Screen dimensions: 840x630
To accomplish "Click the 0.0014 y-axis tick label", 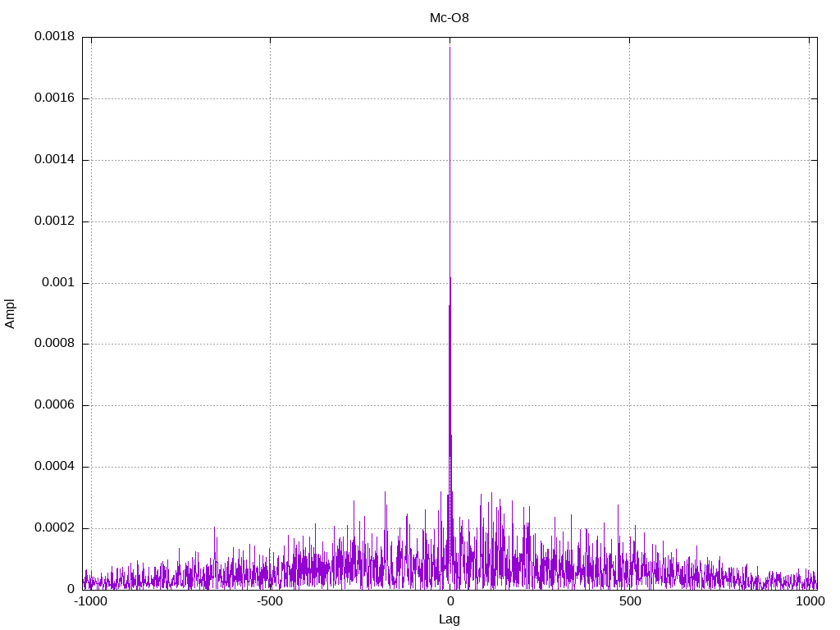I will click(54, 160).
